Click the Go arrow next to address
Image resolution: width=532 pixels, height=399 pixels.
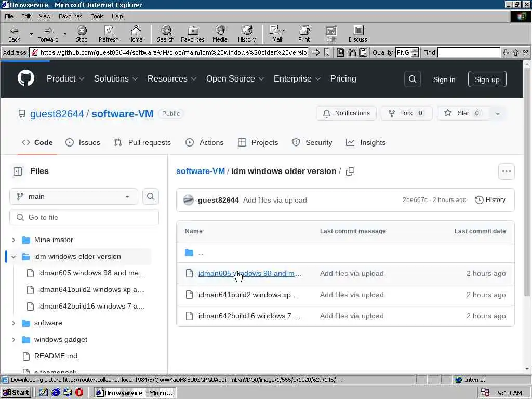tap(315, 52)
